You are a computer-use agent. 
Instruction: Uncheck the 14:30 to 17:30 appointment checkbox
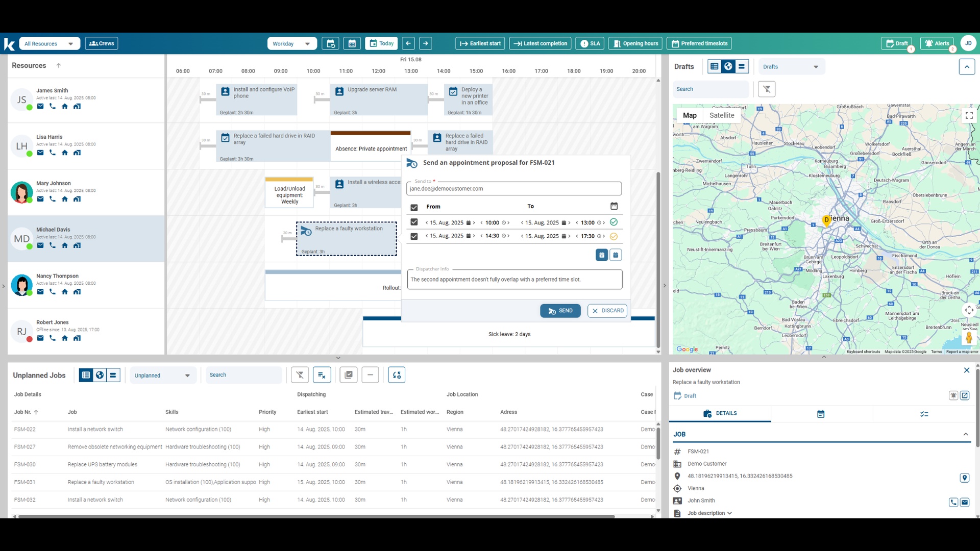414,236
